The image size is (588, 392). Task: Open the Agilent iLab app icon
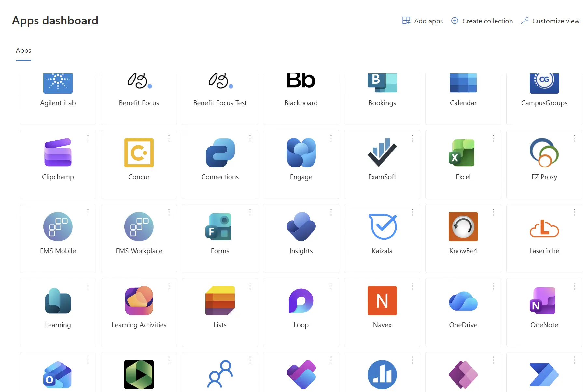[58, 83]
